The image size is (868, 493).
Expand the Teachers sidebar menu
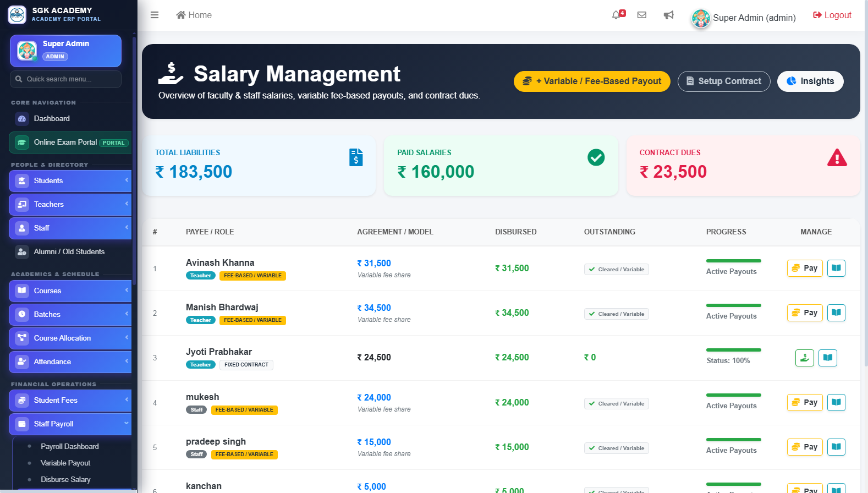coord(70,204)
